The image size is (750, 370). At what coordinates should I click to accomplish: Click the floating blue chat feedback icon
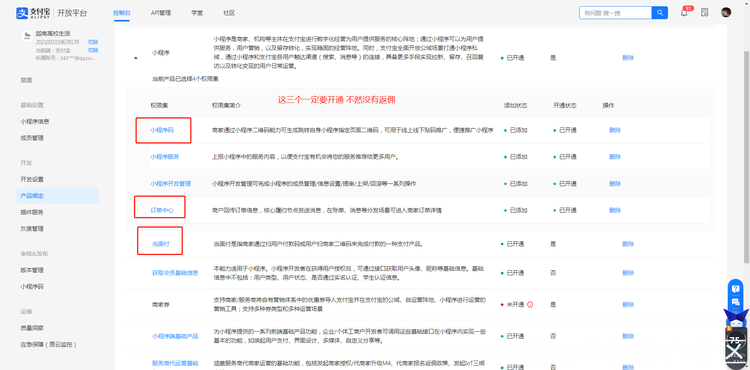pyautogui.click(x=736, y=302)
